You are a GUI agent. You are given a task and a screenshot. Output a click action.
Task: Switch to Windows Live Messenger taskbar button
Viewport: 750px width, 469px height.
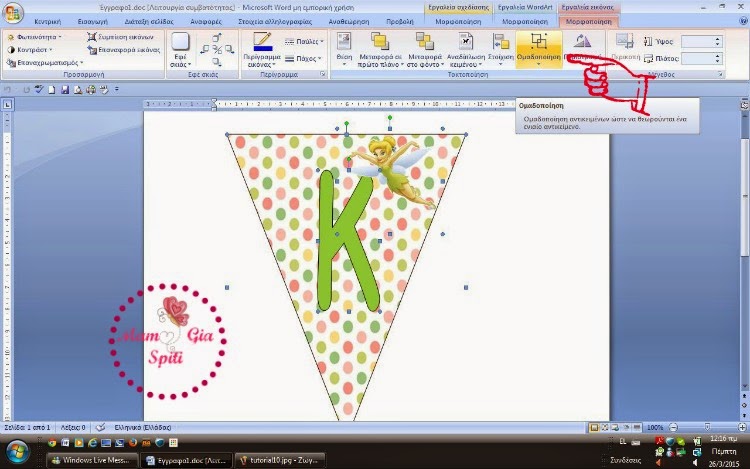pos(92,460)
